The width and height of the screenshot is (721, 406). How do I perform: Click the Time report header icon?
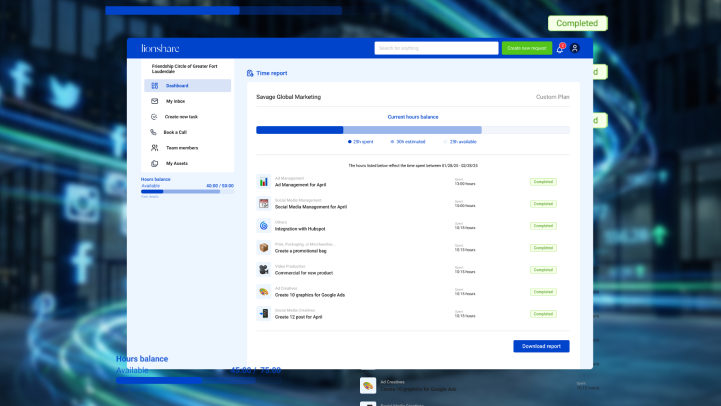(x=250, y=73)
